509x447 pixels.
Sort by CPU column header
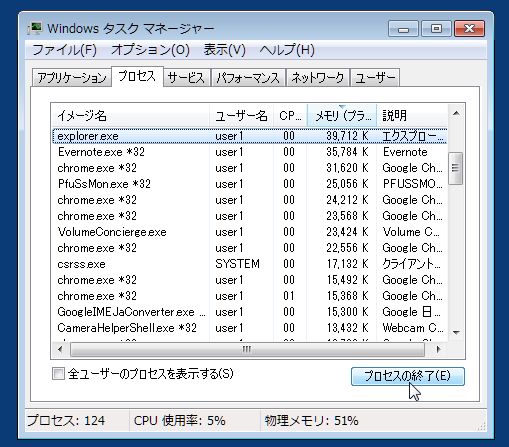point(290,116)
